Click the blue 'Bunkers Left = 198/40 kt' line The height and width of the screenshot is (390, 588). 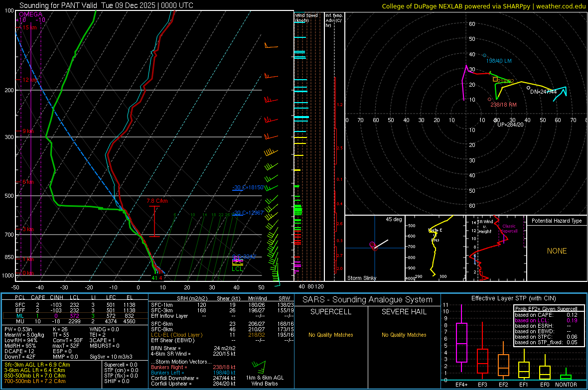click(x=193, y=373)
